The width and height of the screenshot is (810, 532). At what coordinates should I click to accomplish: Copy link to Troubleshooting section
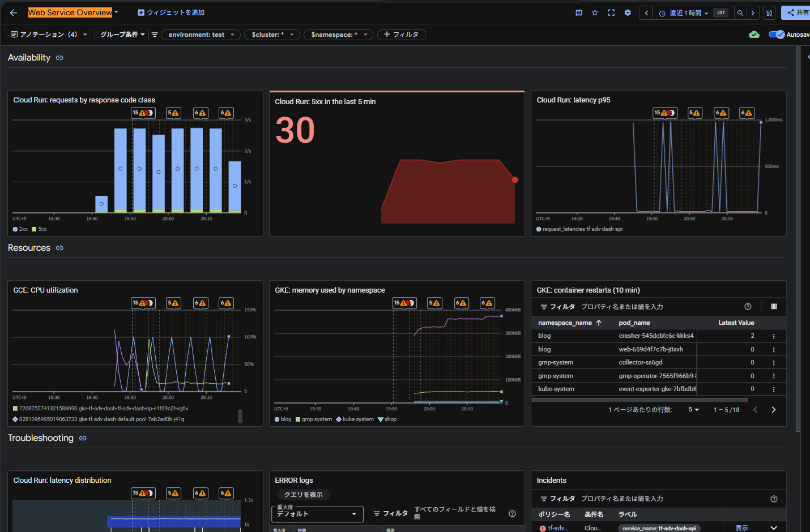(x=83, y=438)
